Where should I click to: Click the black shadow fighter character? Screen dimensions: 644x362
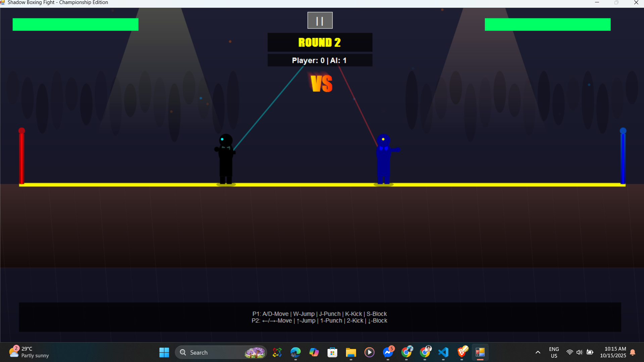coord(226,159)
